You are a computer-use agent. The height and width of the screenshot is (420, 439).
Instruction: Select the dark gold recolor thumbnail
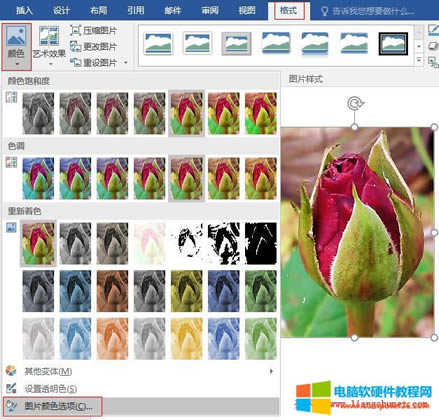pyautogui.click(x=186, y=291)
